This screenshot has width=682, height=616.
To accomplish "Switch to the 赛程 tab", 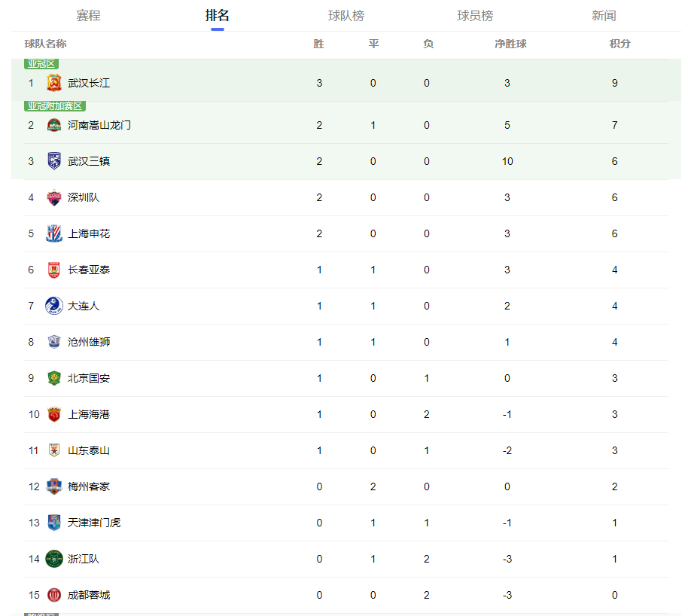I will 88,16.
